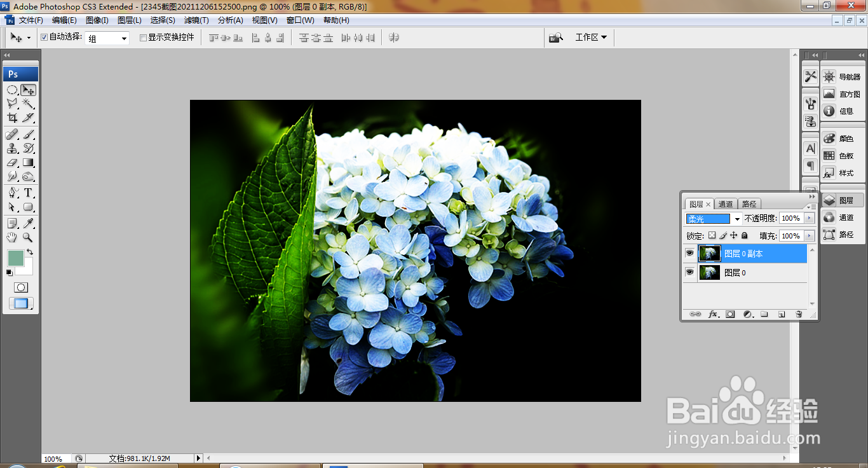Screen dimensions: 868x468
Task: Open the 工作区 workspace dropdown
Action: pyautogui.click(x=591, y=38)
